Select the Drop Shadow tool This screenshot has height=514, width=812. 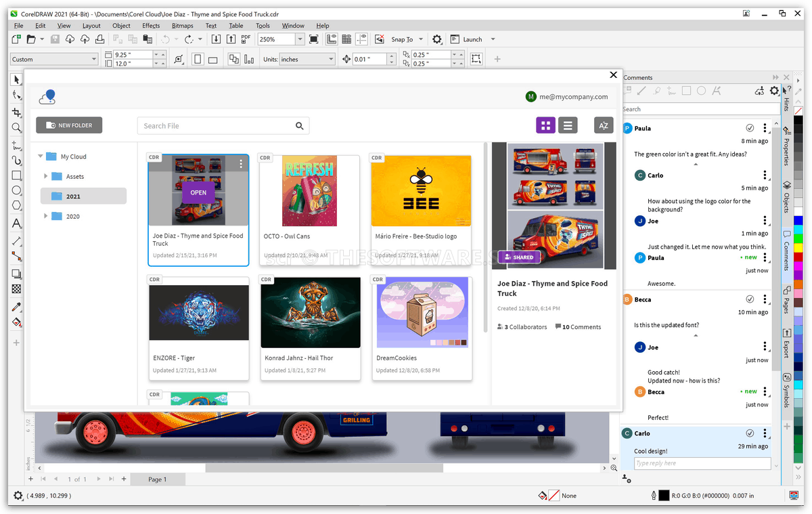coord(17,274)
